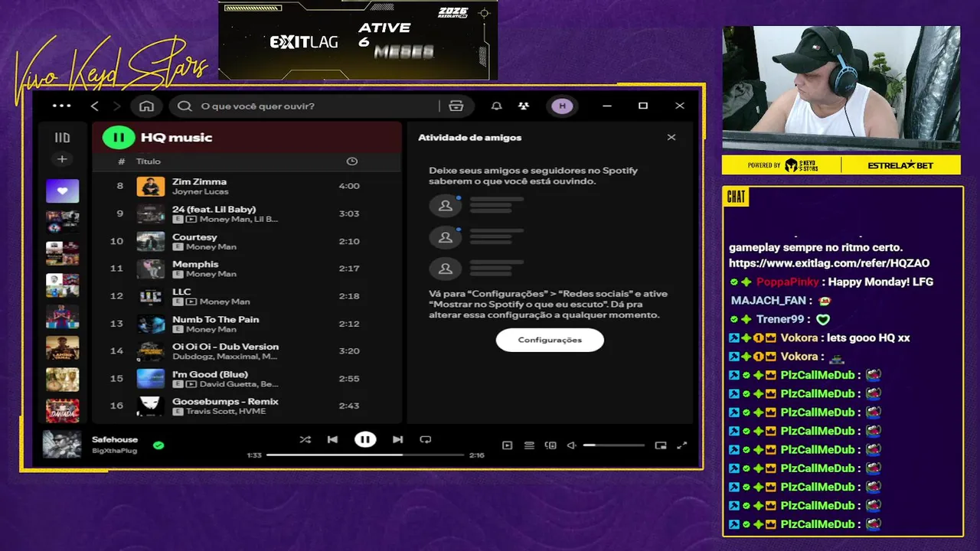This screenshot has height=551, width=980.
Task: Open the 'H' profile avatar menu
Action: 562,106
